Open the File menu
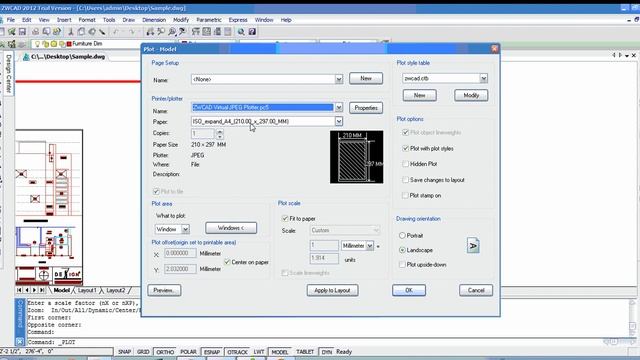Image resolution: width=640 pixels, height=360 pixels. pos(11,20)
